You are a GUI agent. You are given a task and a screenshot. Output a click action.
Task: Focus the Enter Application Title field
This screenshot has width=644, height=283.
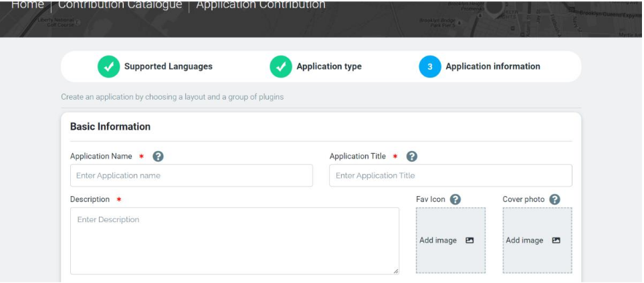point(450,176)
